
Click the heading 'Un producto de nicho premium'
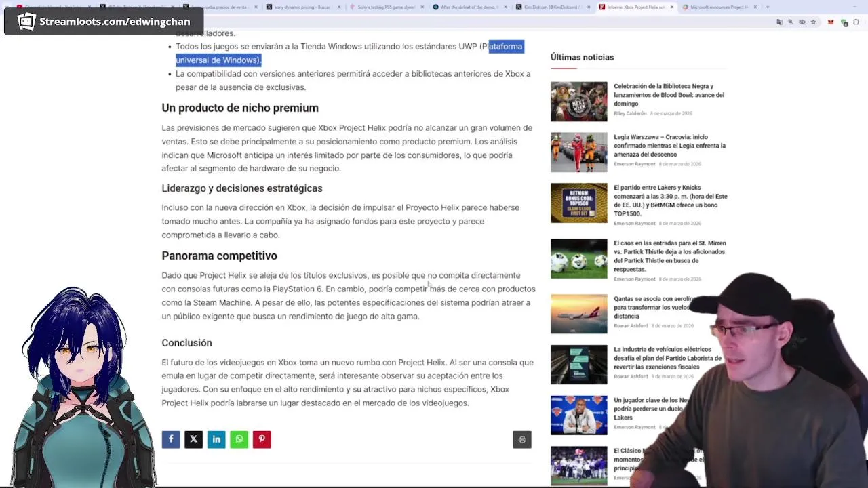[240, 108]
